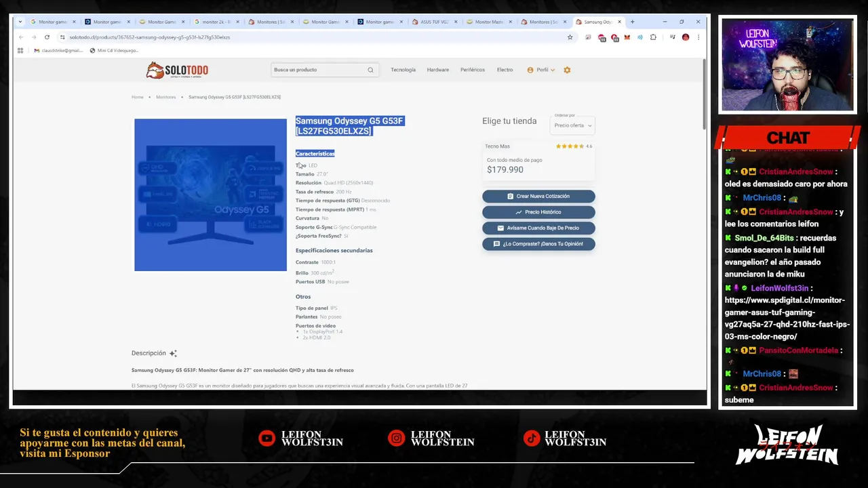Image resolution: width=868 pixels, height=488 pixels.
Task: Click the browser address bar URL
Action: click(149, 37)
